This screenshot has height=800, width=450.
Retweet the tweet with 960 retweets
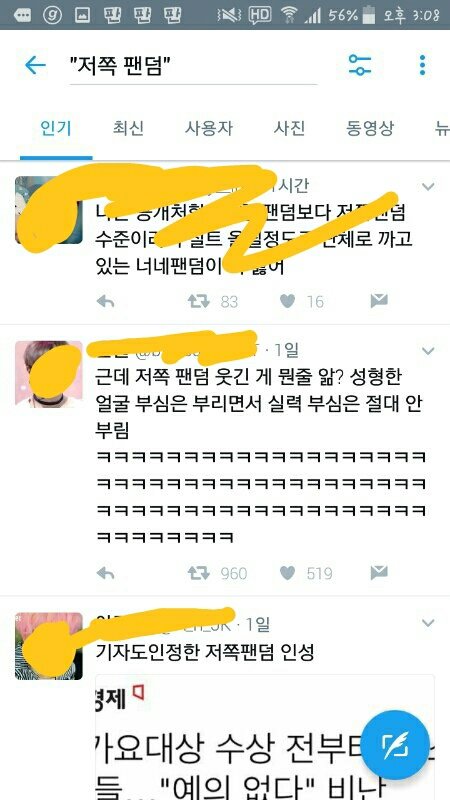[198, 573]
